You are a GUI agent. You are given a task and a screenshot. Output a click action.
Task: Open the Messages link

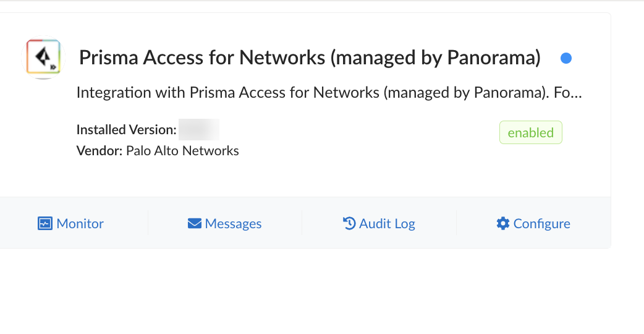click(233, 224)
